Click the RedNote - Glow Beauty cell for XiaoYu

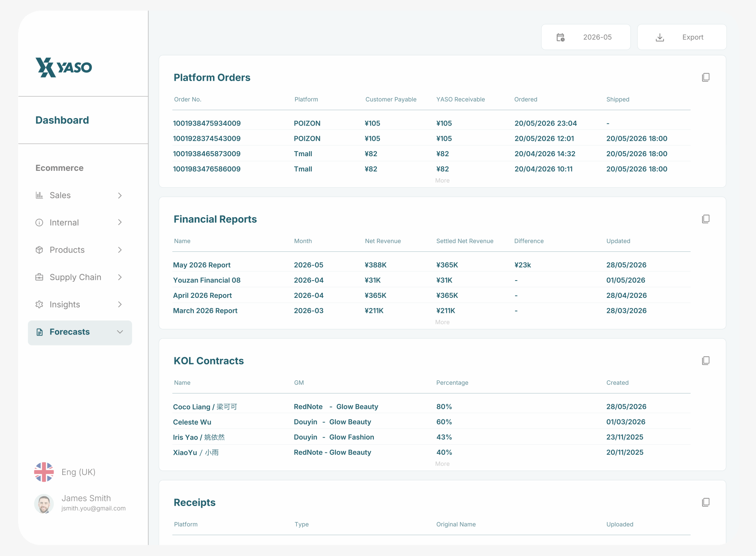tap(332, 453)
